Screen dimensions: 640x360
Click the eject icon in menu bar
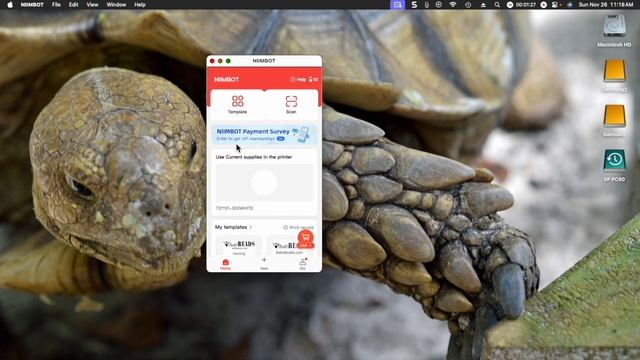(483, 5)
